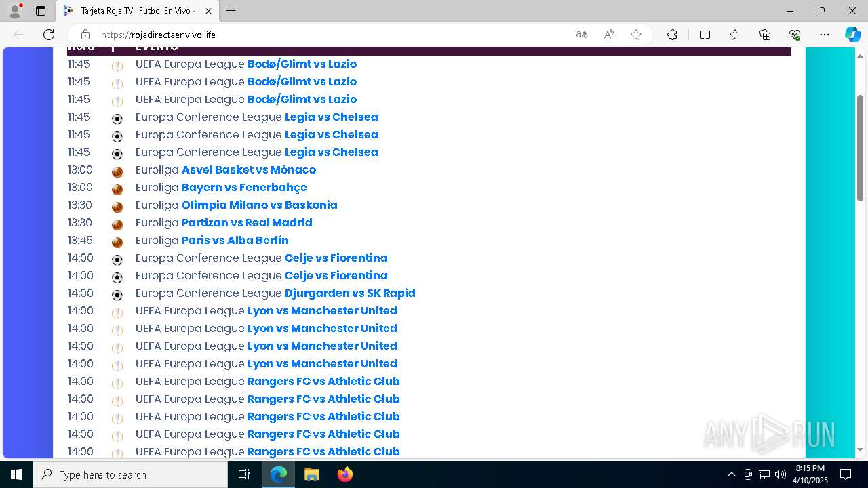868x488 pixels.
Task: Open the tab actions menu icon
Action: [x=41, y=11]
